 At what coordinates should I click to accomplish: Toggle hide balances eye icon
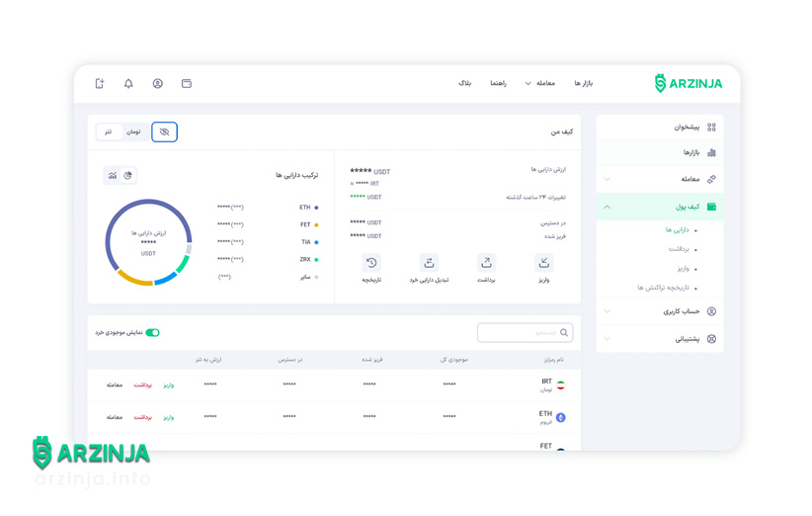(x=165, y=132)
